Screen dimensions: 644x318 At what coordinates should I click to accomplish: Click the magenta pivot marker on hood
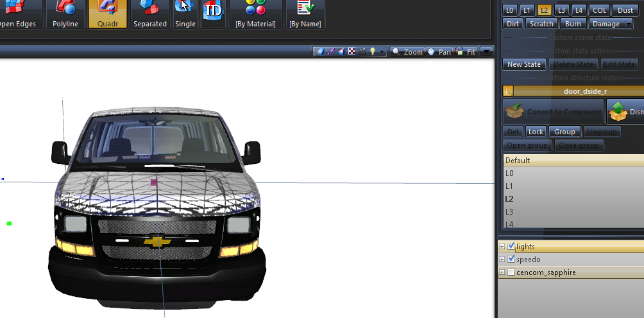153,182
